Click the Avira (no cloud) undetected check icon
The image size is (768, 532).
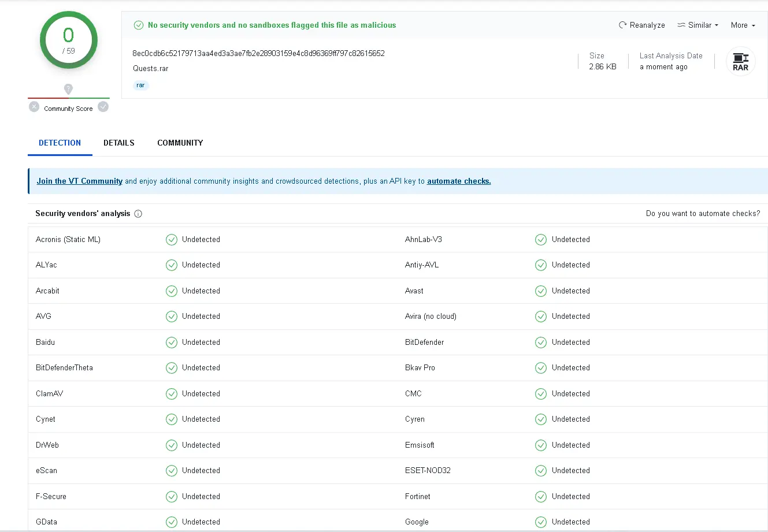[541, 317]
